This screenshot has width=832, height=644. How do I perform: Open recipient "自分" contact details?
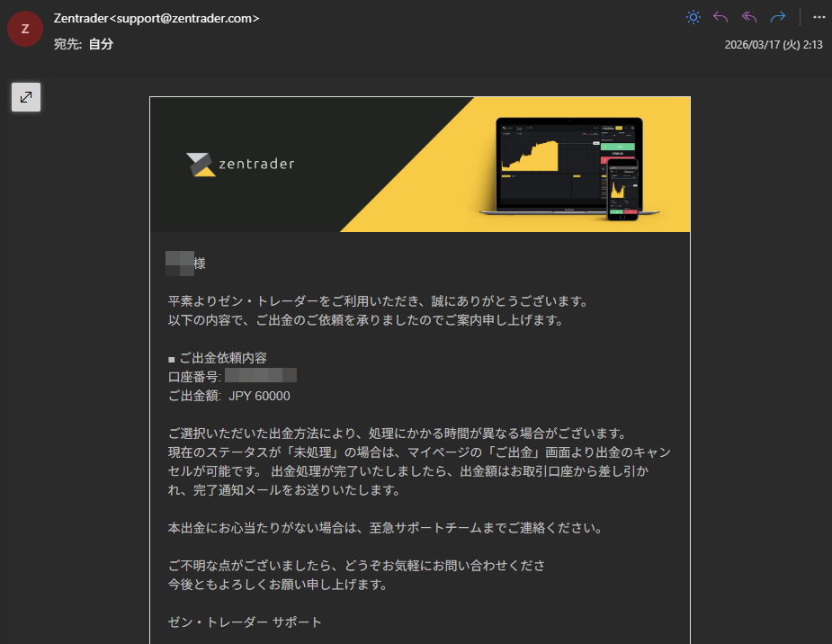(102, 42)
